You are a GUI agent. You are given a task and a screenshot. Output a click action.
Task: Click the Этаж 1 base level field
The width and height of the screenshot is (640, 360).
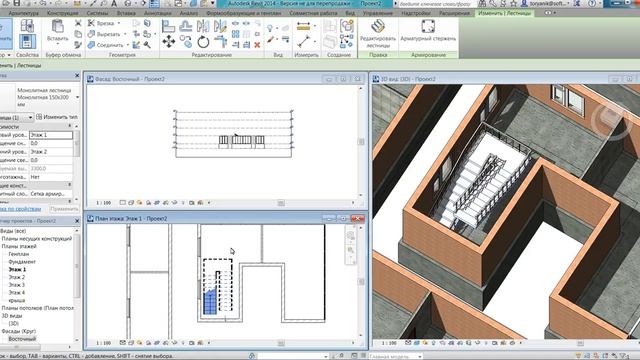coord(51,135)
